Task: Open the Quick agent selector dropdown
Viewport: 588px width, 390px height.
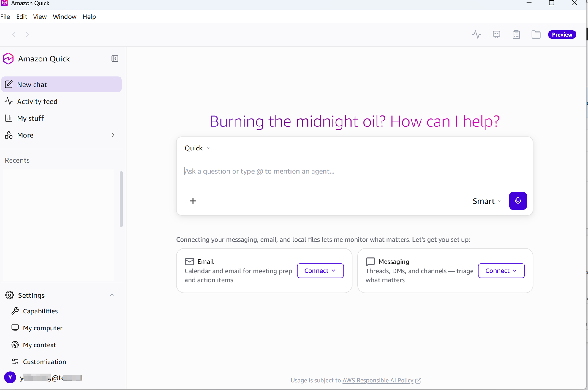Action: [197, 148]
